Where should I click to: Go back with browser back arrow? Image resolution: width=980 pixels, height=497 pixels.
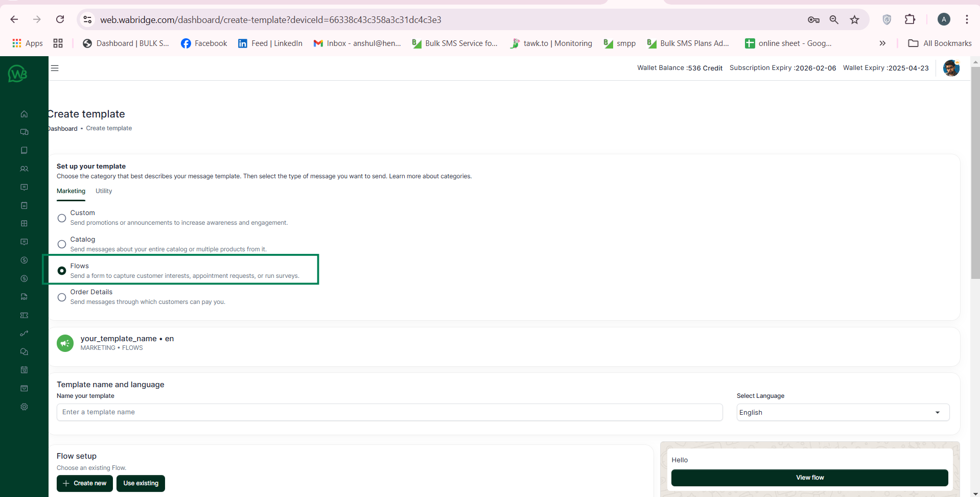pos(14,19)
